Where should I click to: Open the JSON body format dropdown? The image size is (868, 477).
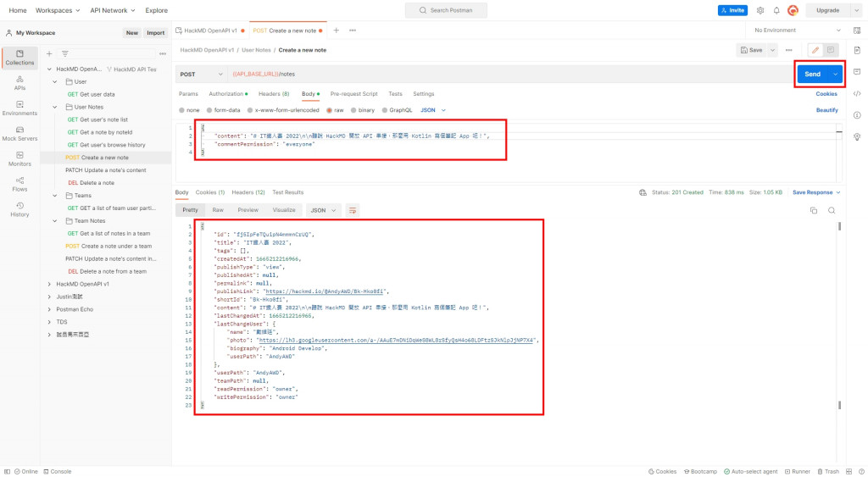point(433,110)
